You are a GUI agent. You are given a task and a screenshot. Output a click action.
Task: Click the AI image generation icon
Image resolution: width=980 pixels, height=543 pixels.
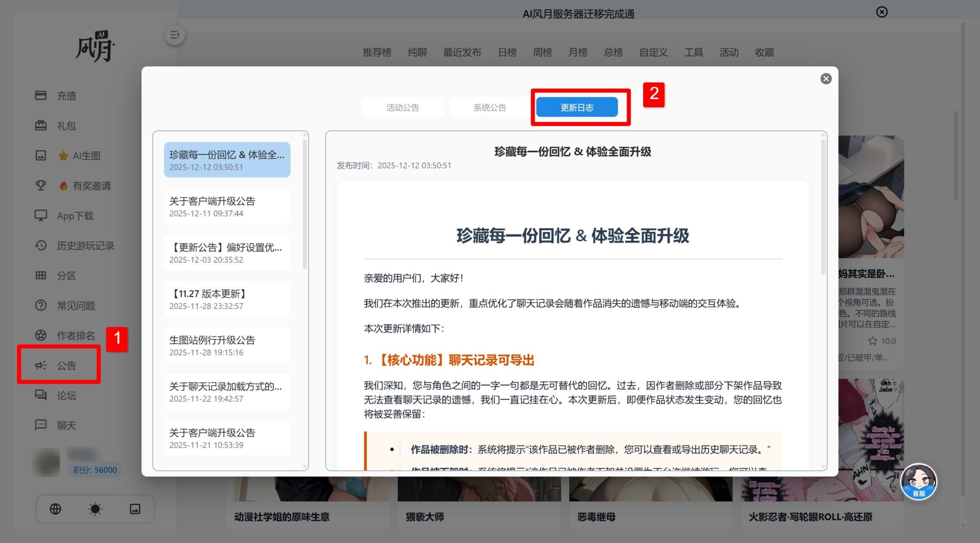pos(41,156)
